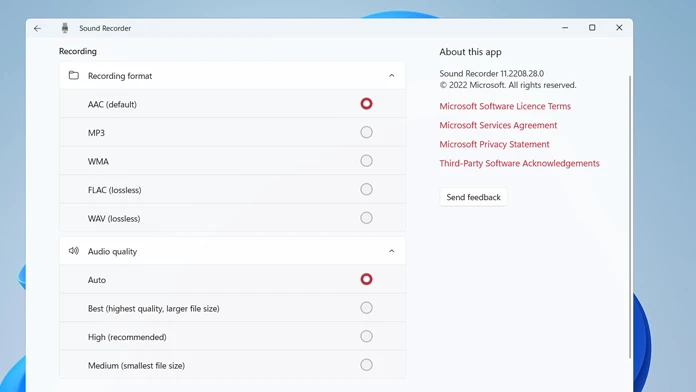Image resolution: width=696 pixels, height=392 pixels.
Task: Click the Sound Recorder microphone app icon
Action: [65, 28]
